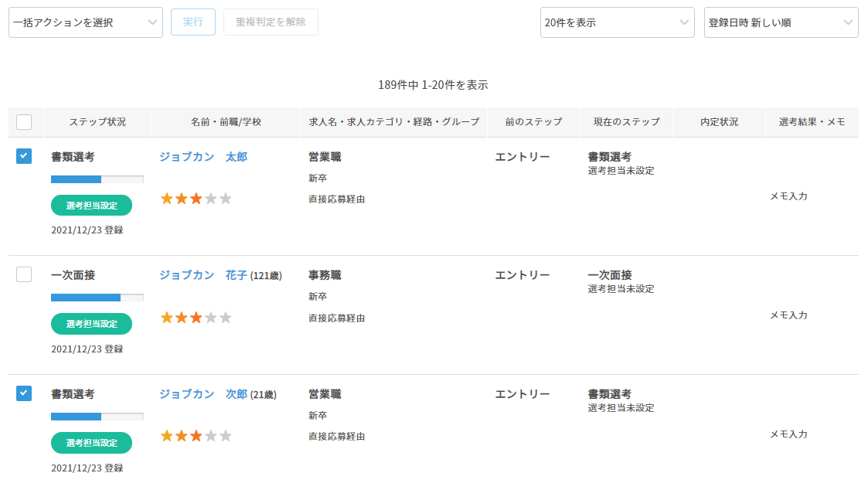The width and height of the screenshot is (868, 490).
Task: Set ジョブカン 太郎 rating to four stars
Action: (211, 199)
